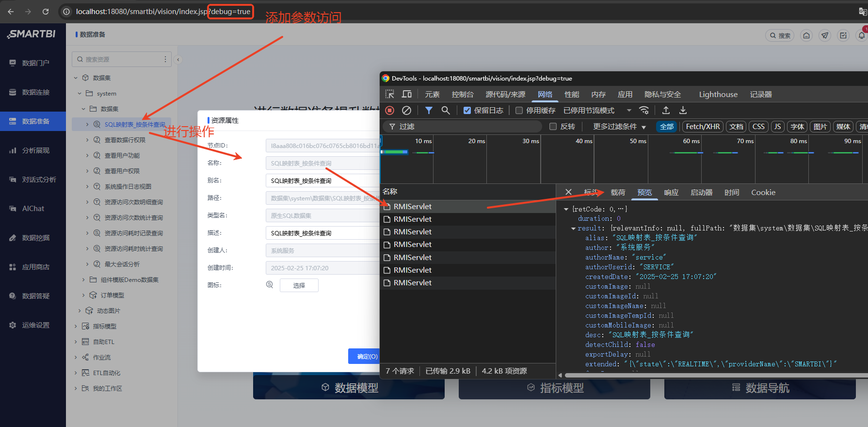868x427 pixels.
Task: Click 确定(O) button in dialog
Action: [364, 356]
